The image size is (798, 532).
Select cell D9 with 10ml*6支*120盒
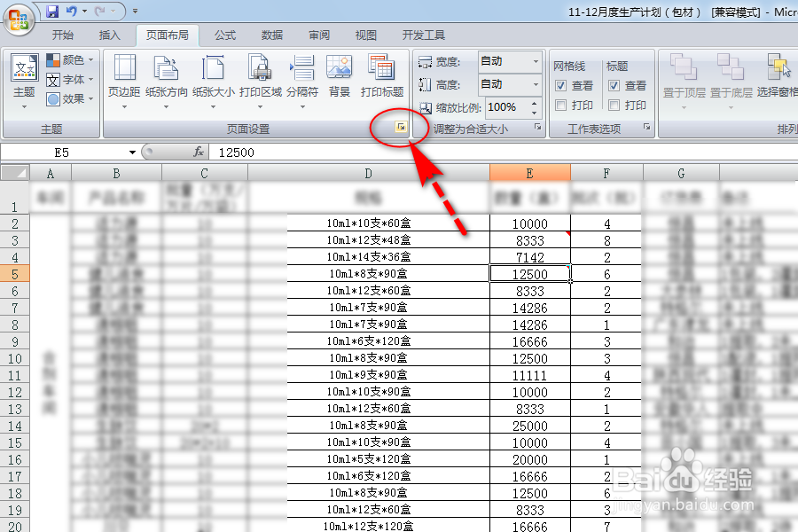(369, 341)
